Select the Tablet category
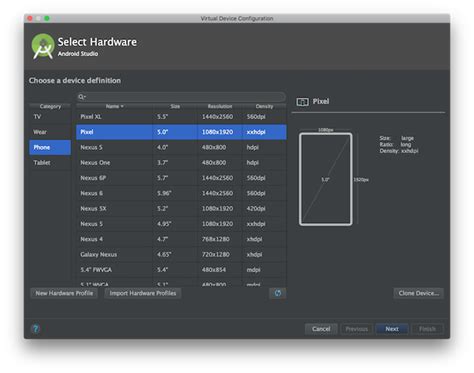This screenshot has height=373, width=474. [x=50, y=163]
